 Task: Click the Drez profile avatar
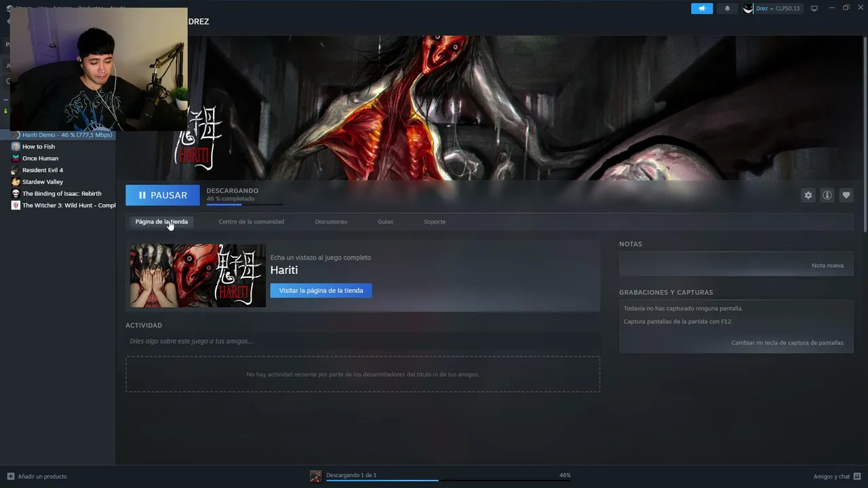tap(748, 8)
